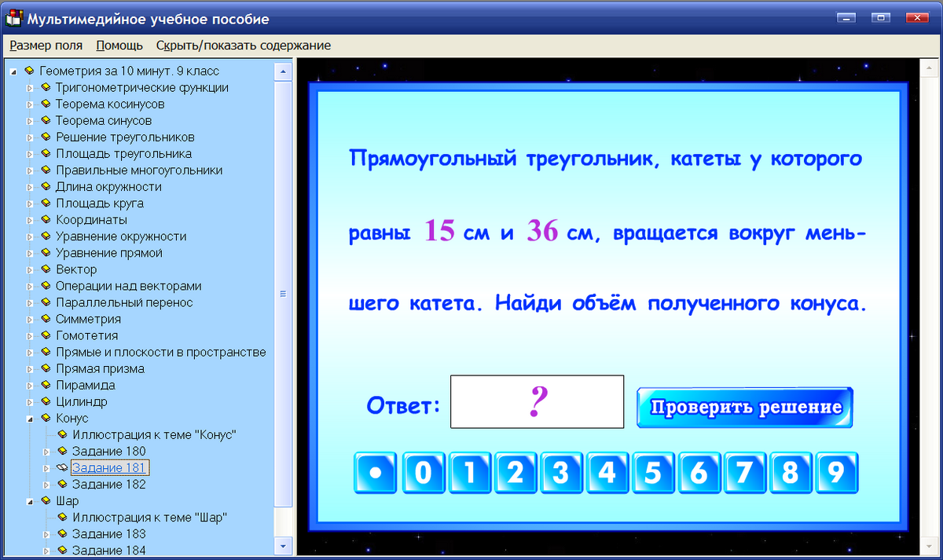Click the digit 5 keypad button

(654, 474)
